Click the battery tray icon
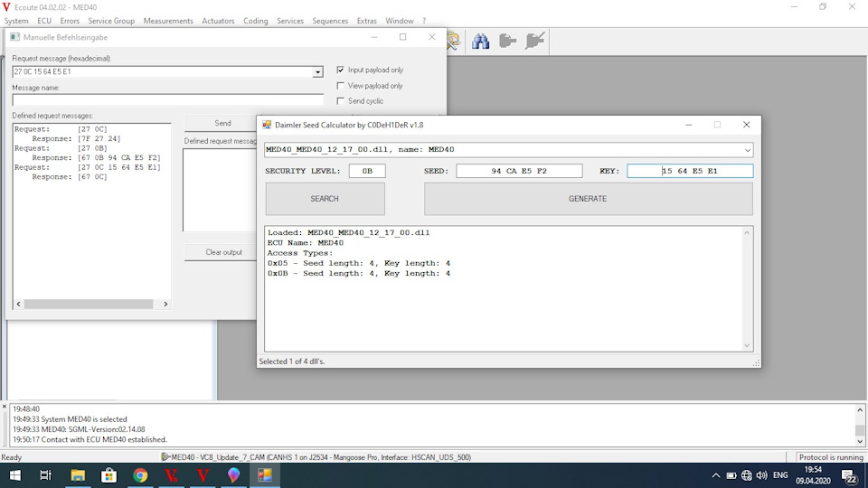Image resolution: width=868 pixels, height=488 pixels. point(731,475)
